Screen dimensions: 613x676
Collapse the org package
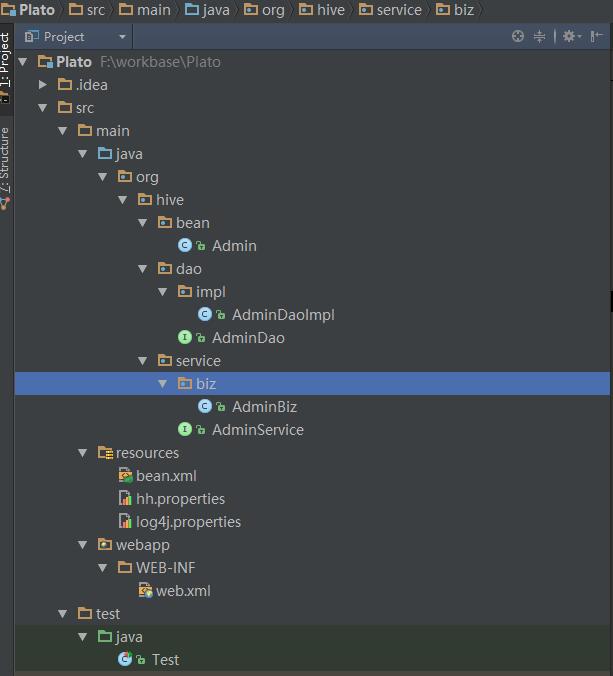pos(103,176)
